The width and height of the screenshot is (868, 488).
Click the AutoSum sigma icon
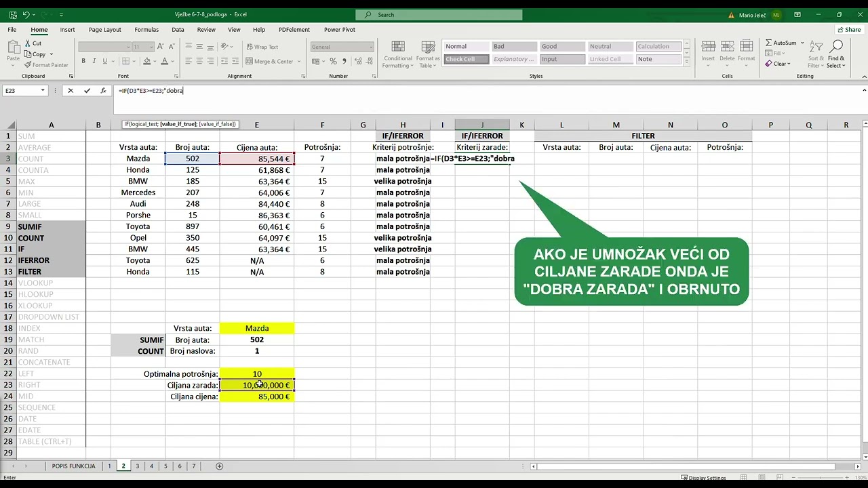[768, 43]
